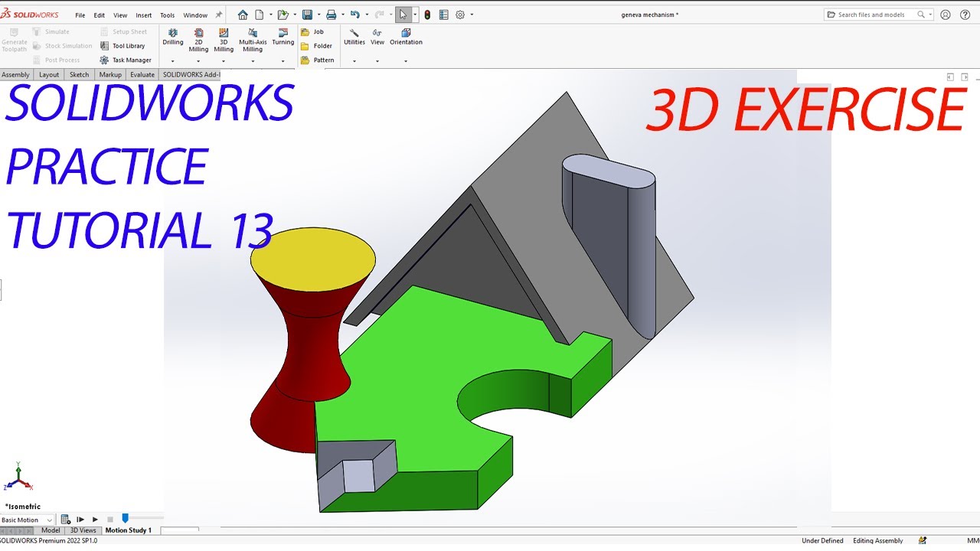Click the Open file icon

coord(283,15)
